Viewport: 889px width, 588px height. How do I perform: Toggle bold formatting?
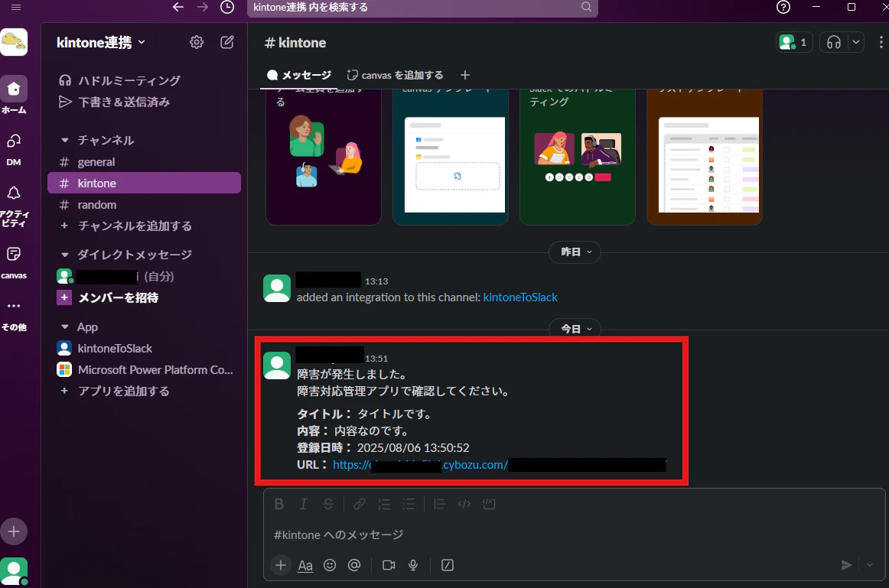tap(279, 504)
